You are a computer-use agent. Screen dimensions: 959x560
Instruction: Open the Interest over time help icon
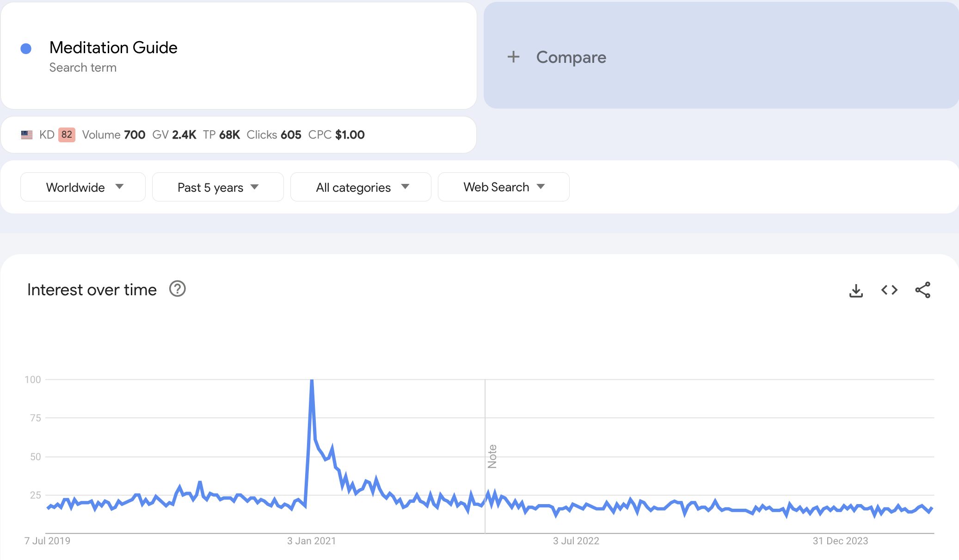click(177, 289)
